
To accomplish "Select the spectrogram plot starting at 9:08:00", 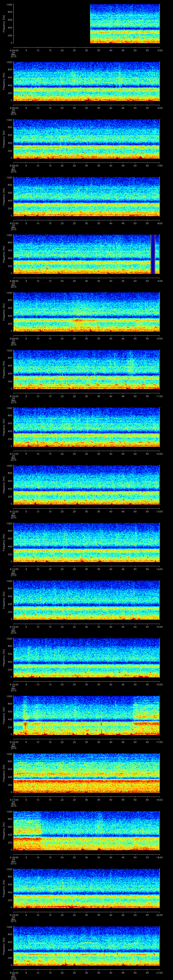I will [x=87, y=254].
